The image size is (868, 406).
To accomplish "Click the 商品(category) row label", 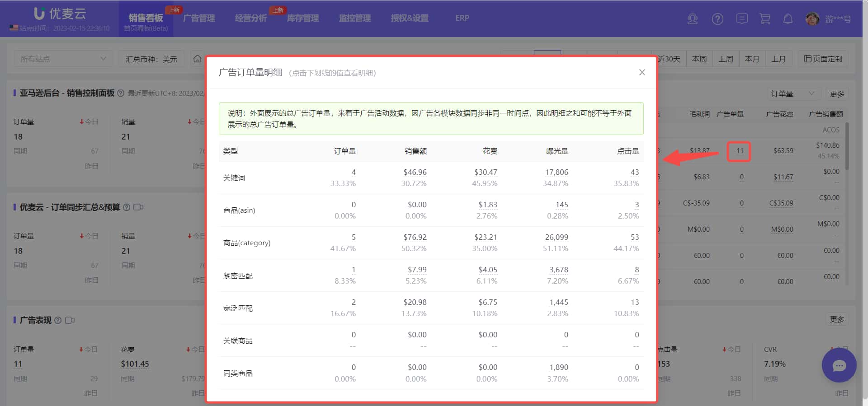I will point(247,243).
